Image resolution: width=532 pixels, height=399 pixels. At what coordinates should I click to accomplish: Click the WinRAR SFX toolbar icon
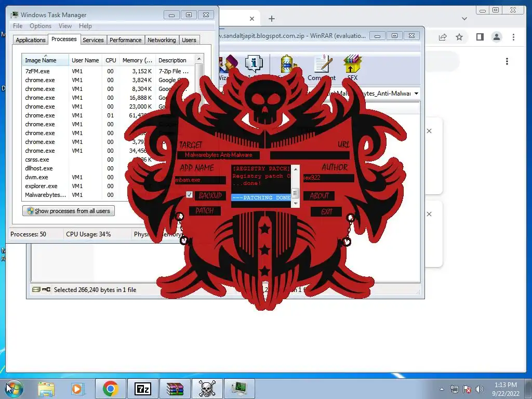tap(352, 68)
